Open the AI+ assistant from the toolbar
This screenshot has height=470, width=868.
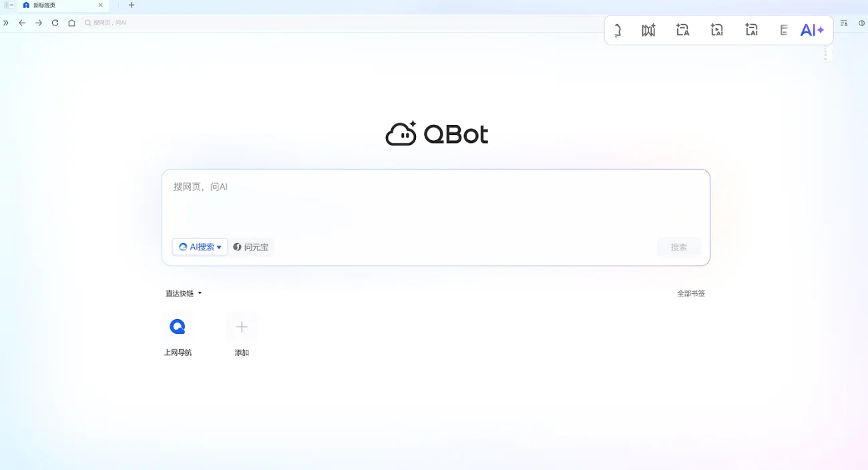[x=812, y=29]
